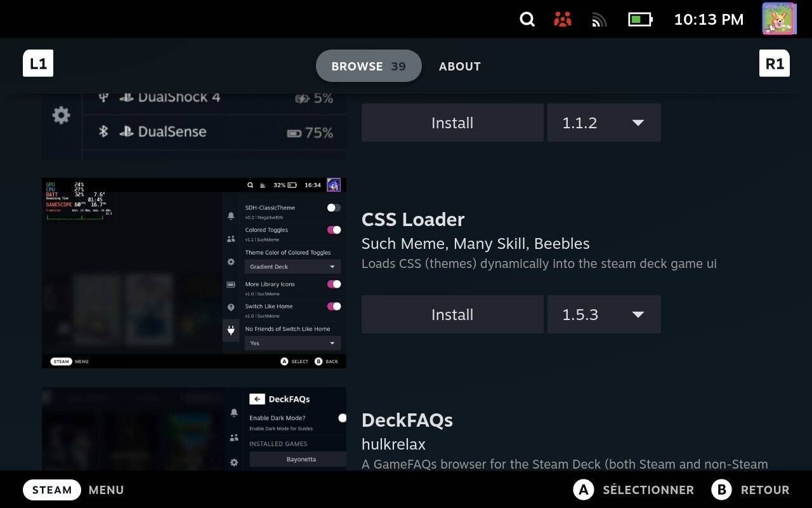Click the R1 shoulder button glyph
The width and height of the screenshot is (812, 508).
tap(775, 63)
